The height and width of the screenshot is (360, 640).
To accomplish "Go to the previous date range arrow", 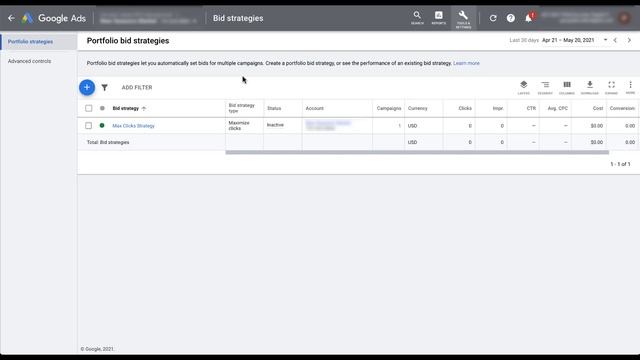I will (x=615, y=40).
